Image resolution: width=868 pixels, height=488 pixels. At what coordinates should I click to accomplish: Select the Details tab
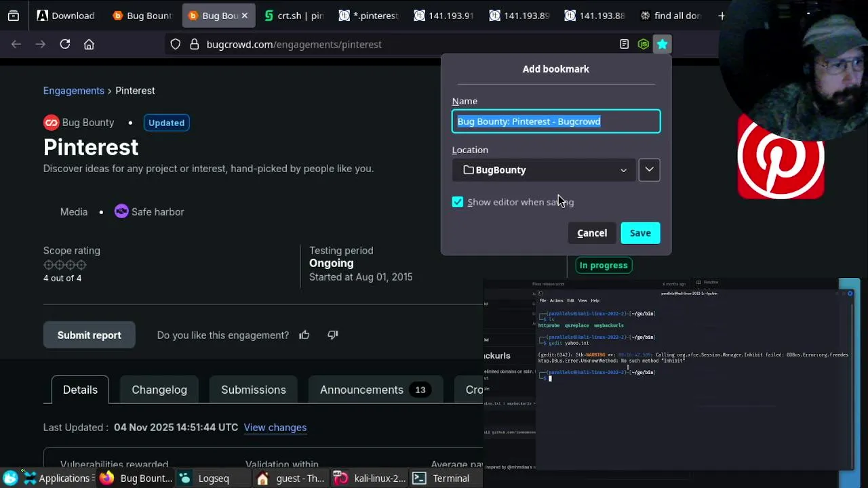click(x=80, y=390)
